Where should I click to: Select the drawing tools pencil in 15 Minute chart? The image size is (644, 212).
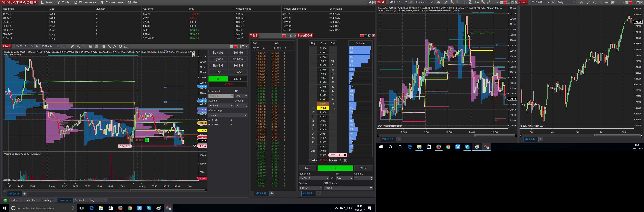(x=72, y=46)
